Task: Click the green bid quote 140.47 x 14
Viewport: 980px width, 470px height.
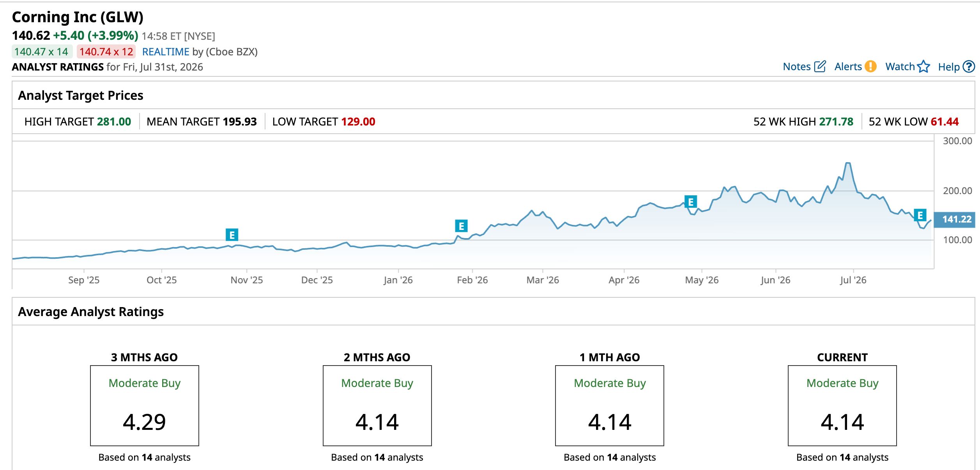Action: (41, 52)
